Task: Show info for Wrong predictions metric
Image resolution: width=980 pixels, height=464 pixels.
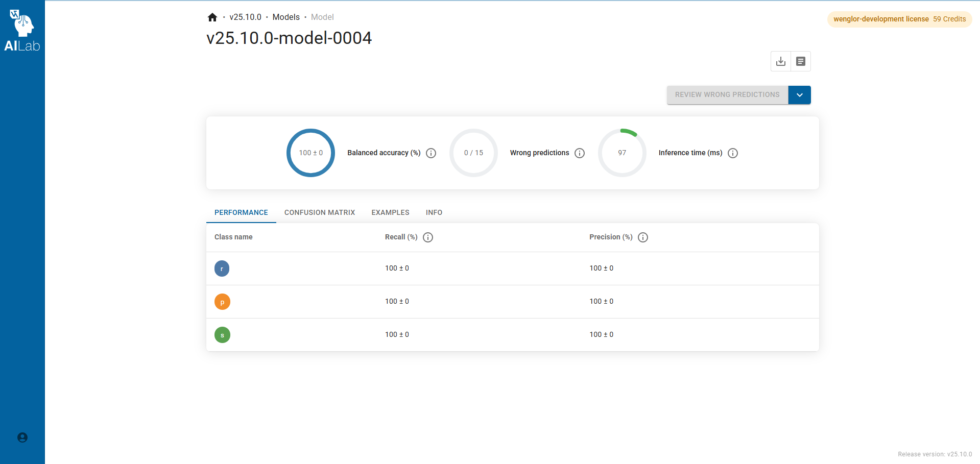Action: coord(580,153)
